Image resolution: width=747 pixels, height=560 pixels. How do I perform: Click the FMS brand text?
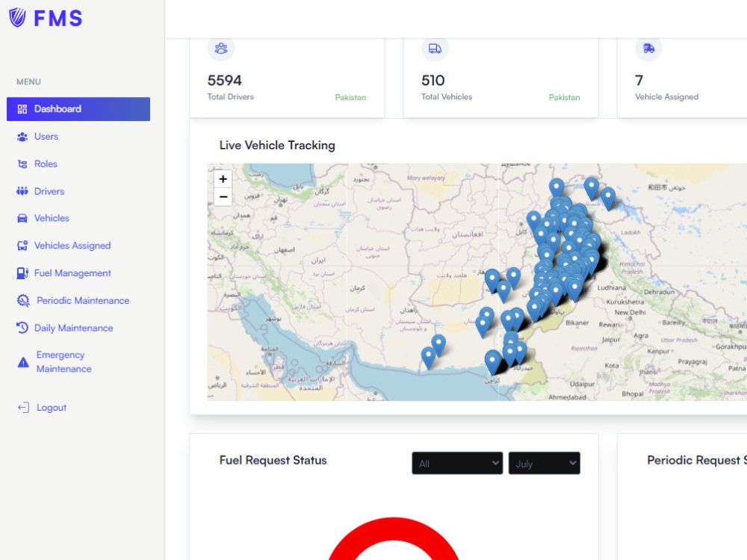pos(58,19)
